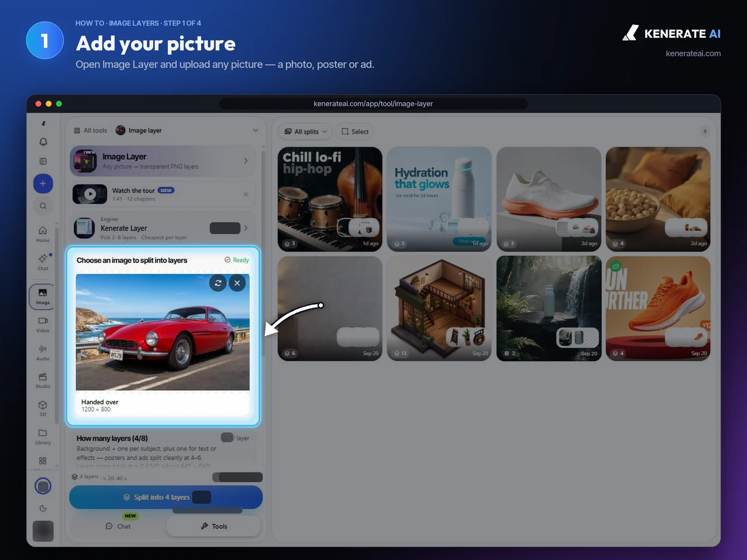Screen dimensions: 747x560
Task: Click the Image layer breadcrumb
Action: [139, 131]
